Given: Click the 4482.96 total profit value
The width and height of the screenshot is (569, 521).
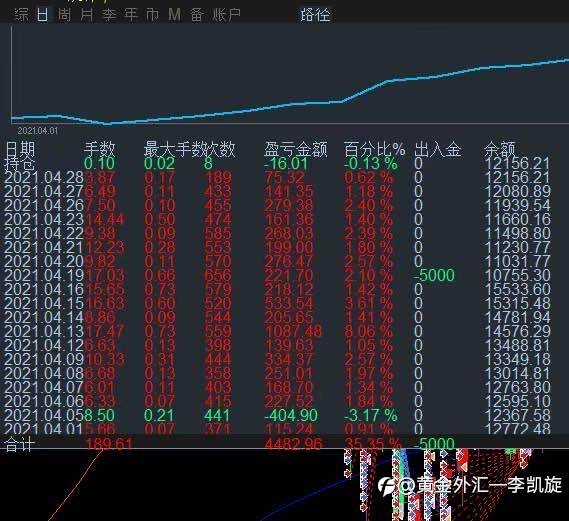Looking at the screenshot, I should [293, 444].
